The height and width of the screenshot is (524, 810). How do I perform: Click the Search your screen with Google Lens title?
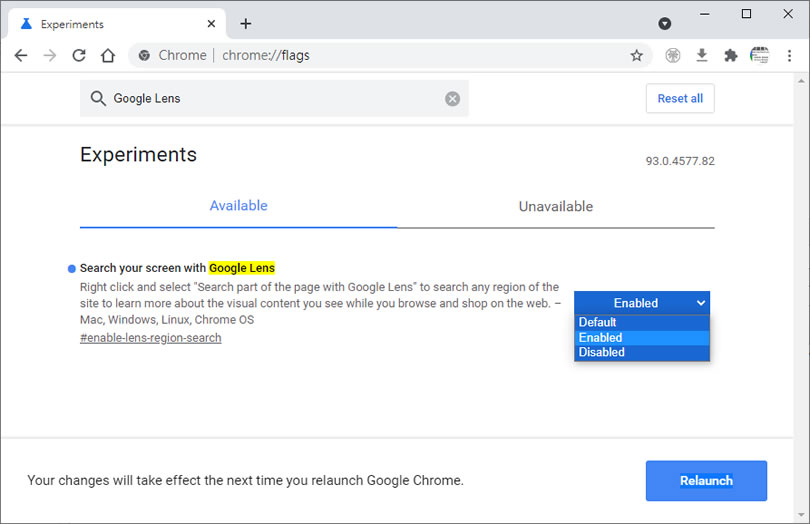(x=177, y=268)
